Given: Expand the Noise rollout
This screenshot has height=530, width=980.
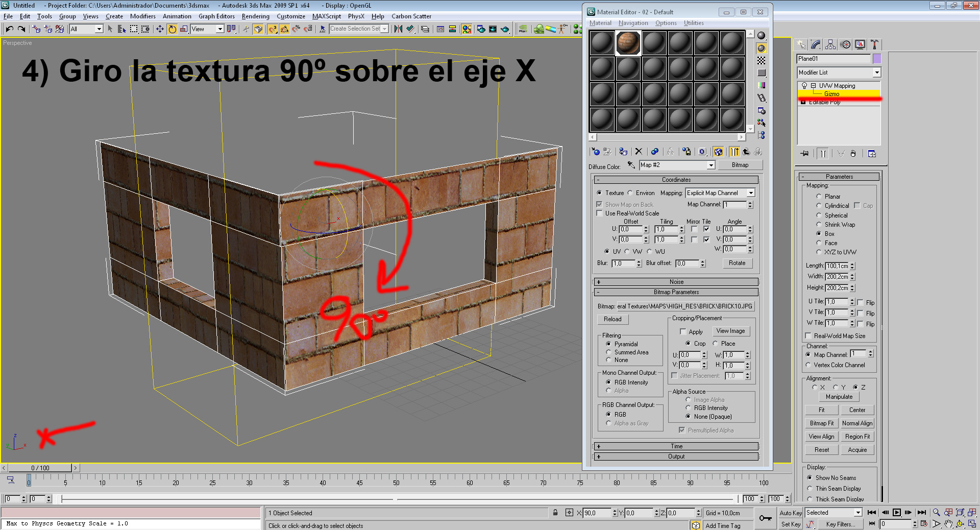Looking at the screenshot, I should click(x=676, y=282).
